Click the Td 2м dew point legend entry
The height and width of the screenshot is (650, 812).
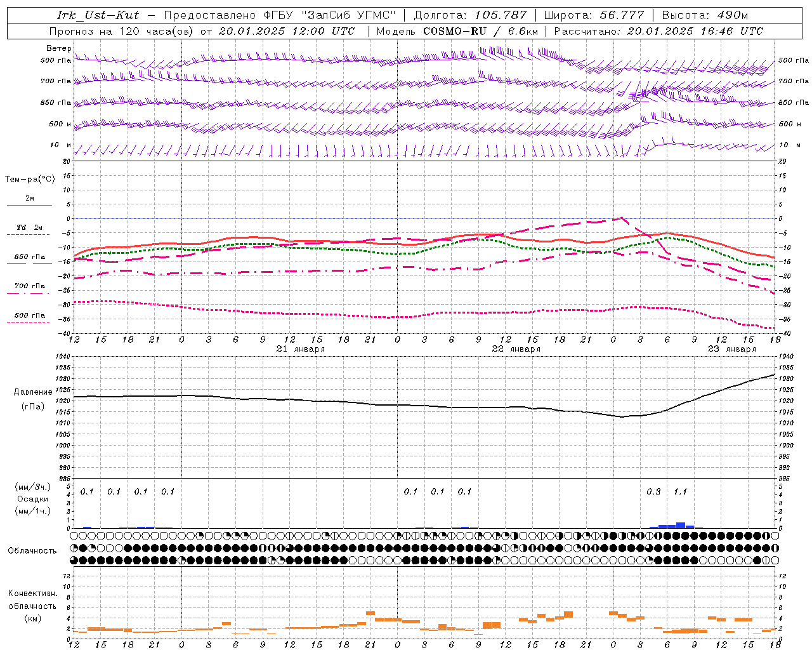(x=30, y=227)
